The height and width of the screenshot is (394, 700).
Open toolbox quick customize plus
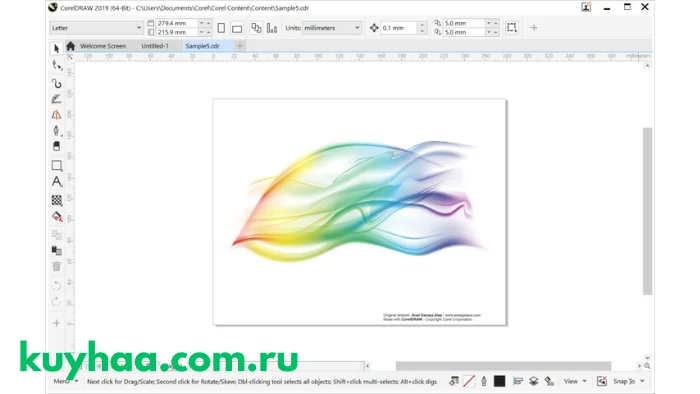pyautogui.click(x=56, y=323)
